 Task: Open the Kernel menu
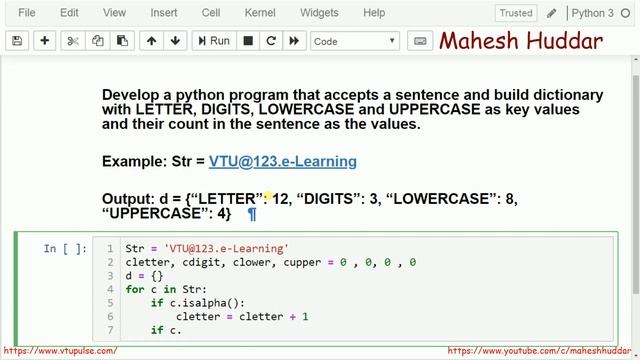[x=260, y=13]
